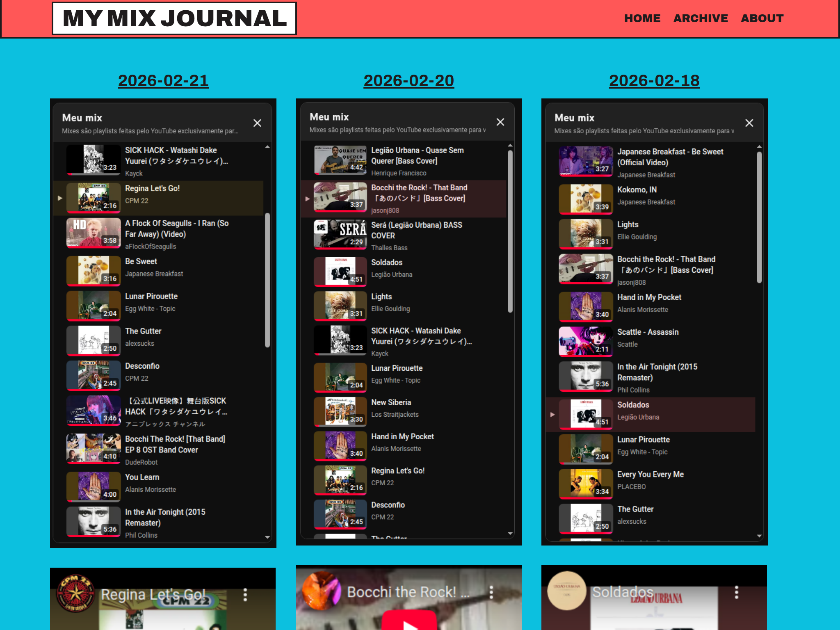Screen dimensions: 840x630
Task: Open the 2026-02-21 date link
Action: click(x=163, y=81)
